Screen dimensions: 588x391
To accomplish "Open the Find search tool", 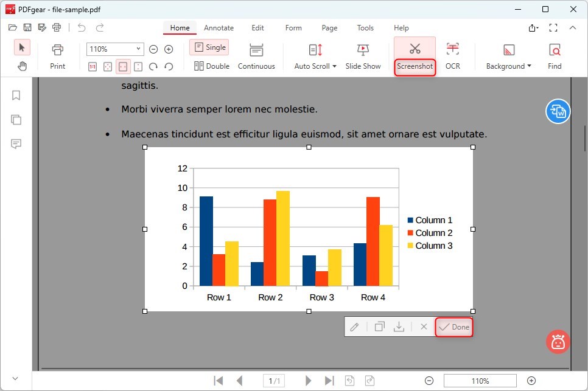I will tap(554, 54).
